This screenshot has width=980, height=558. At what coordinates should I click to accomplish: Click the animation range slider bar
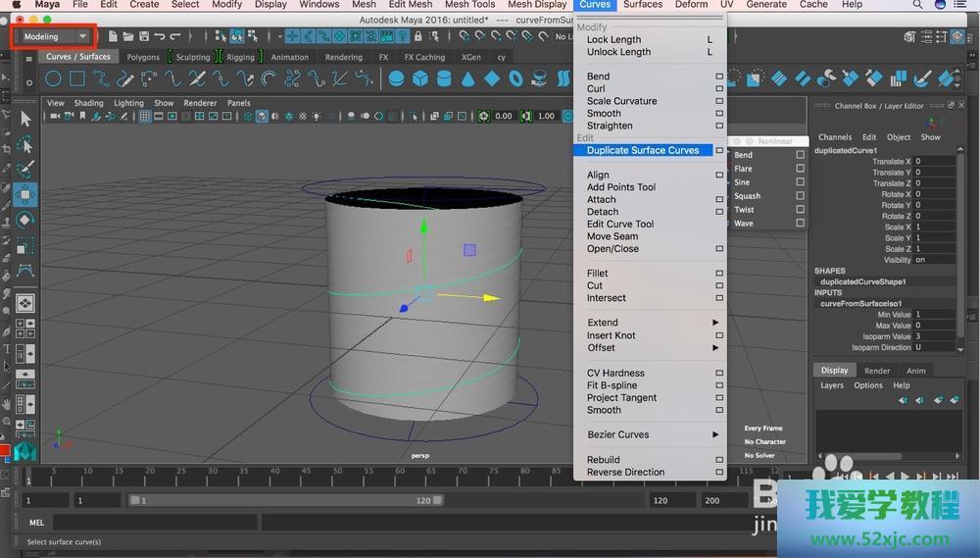click(x=284, y=500)
